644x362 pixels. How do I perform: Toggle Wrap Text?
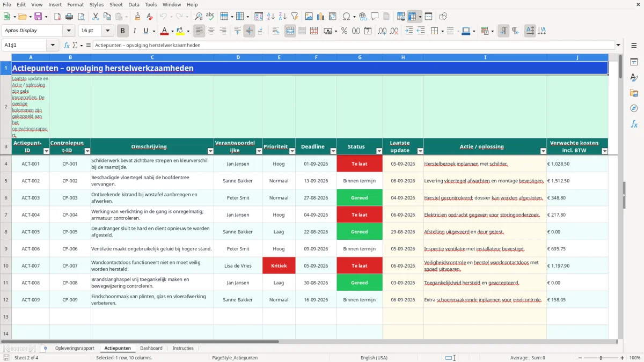[276, 31]
